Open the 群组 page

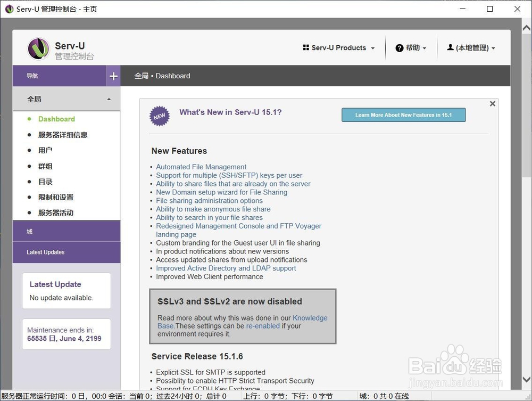(x=45, y=166)
